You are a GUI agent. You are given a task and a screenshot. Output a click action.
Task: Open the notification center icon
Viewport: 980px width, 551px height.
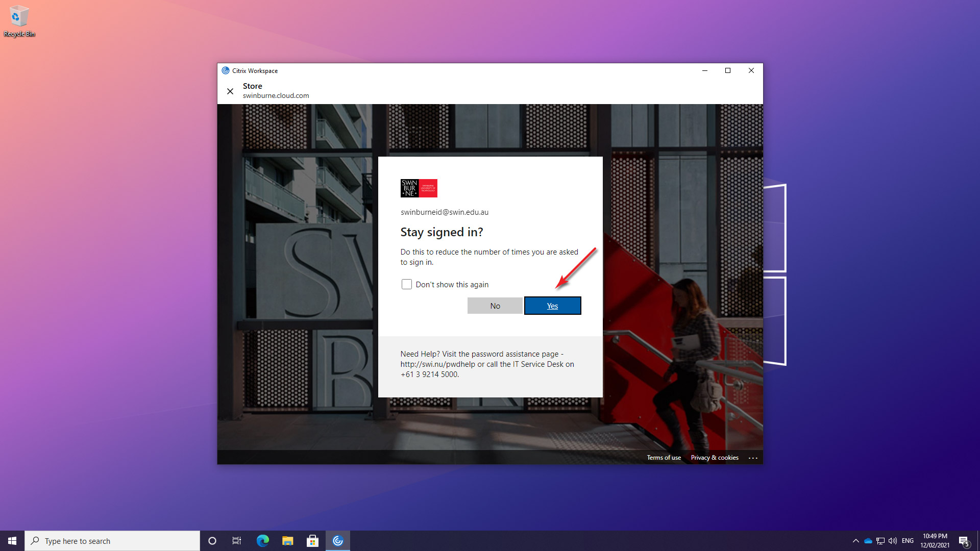pyautogui.click(x=964, y=541)
